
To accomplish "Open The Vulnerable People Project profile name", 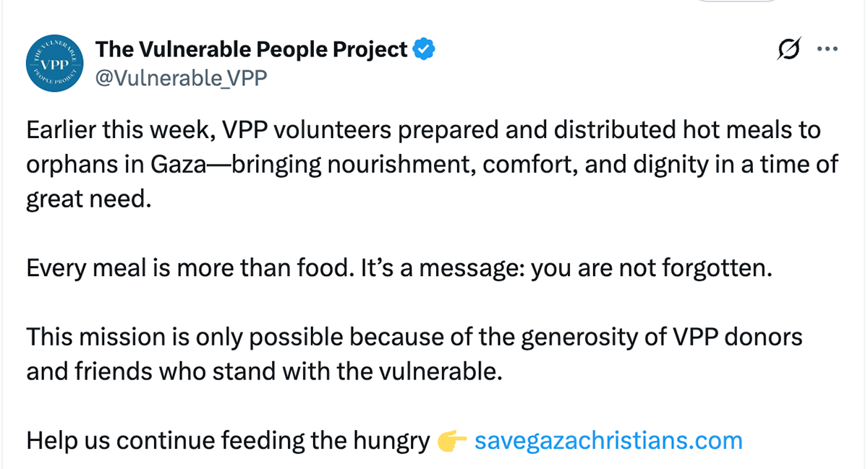I will [x=252, y=49].
